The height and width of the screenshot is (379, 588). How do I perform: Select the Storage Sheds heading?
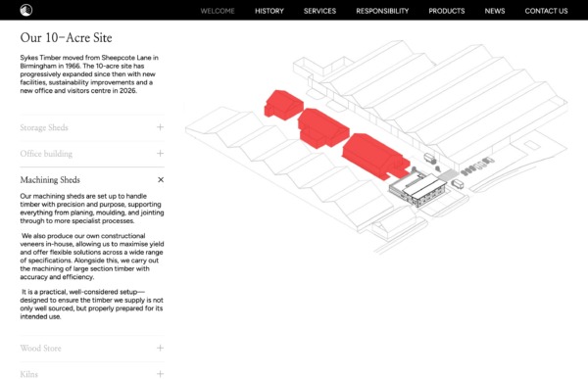point(44,127)
